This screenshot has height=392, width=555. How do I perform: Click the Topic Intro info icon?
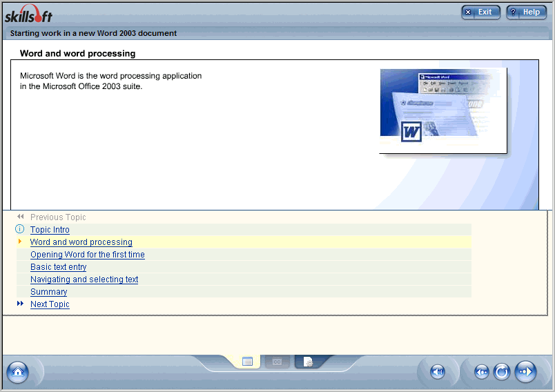(x=20, y=229)
